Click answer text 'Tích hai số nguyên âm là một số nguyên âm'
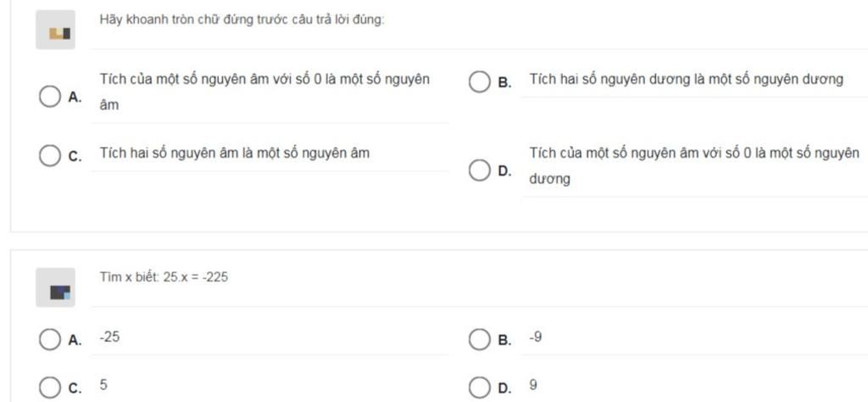Screen dimensions: 868x402 [235, 153]
